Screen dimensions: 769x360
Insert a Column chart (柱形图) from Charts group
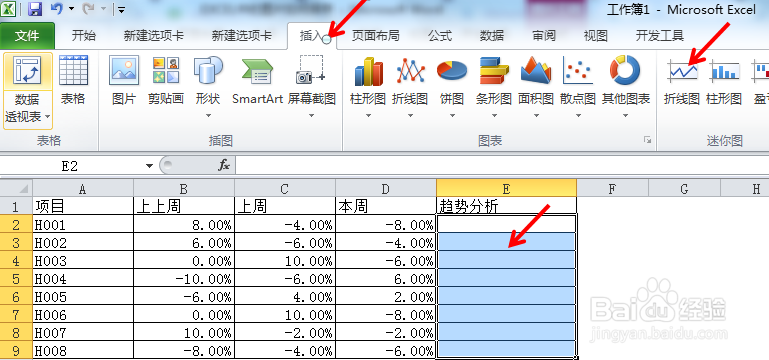368,81
